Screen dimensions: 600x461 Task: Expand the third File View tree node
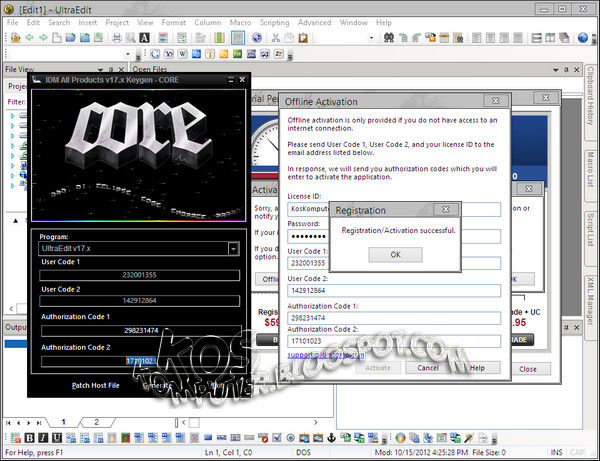(x=12, y=135)
